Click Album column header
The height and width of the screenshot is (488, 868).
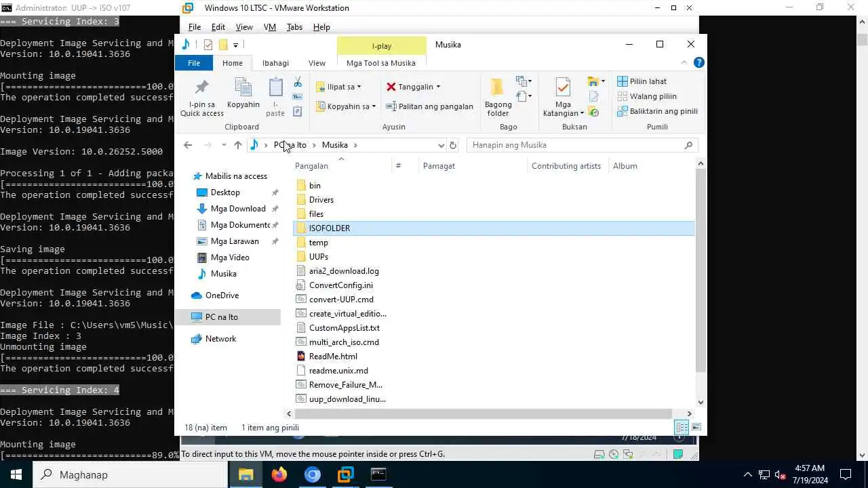(x=625, y=166)
